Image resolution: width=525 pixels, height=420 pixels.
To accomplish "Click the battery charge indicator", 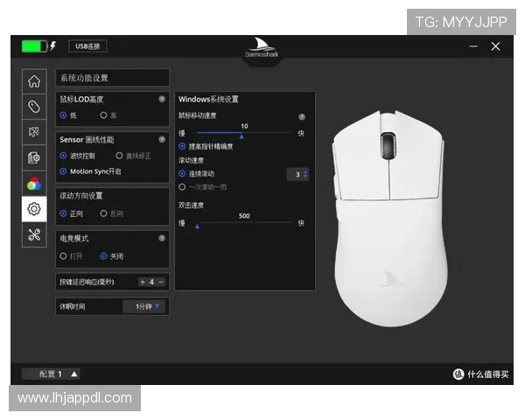I will (x=34, y=46).
